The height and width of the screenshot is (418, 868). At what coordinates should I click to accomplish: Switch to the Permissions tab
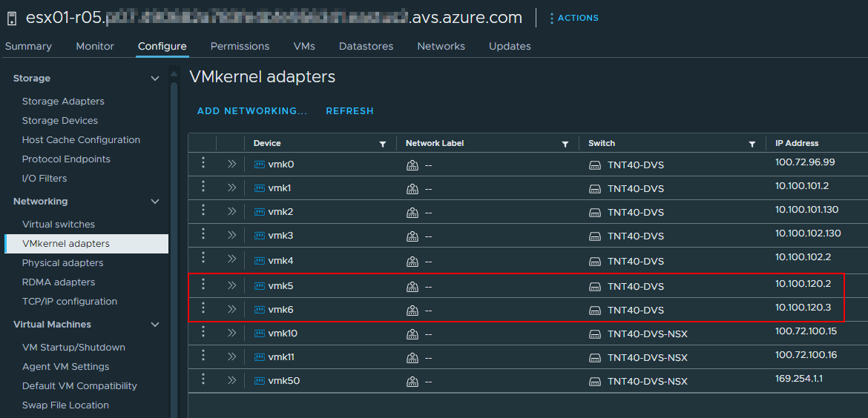240,47
